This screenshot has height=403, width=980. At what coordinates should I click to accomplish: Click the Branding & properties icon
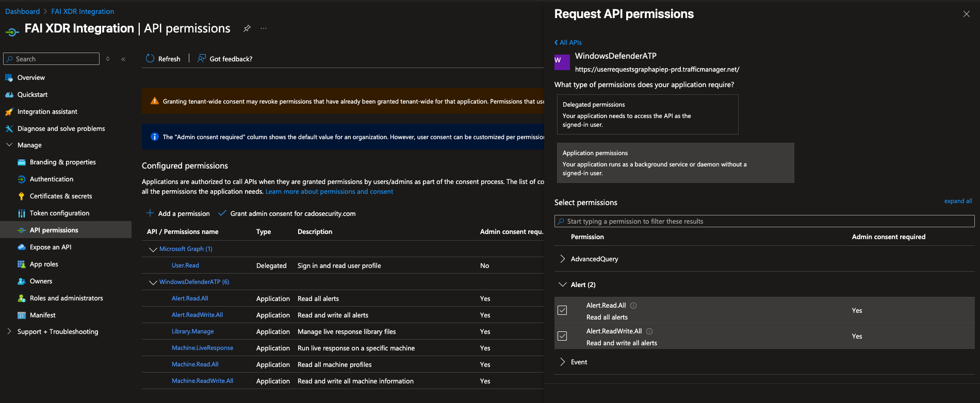21,162
